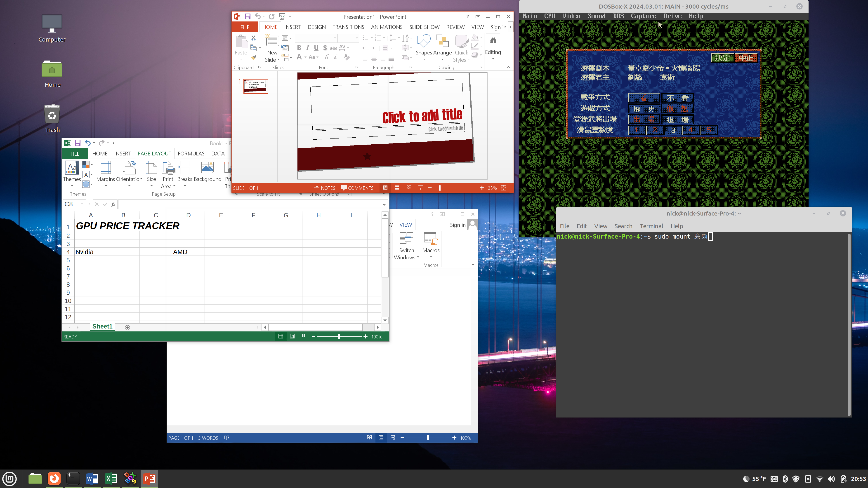868x488 pixels.
Task: Collapse the PowerPoint ribbon
Action: point(508,67)
